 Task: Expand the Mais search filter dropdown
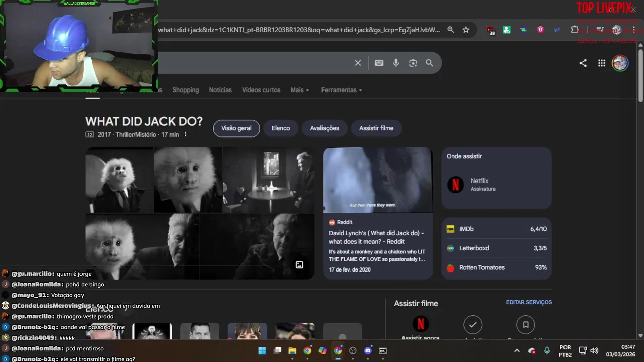coord(300,90)
